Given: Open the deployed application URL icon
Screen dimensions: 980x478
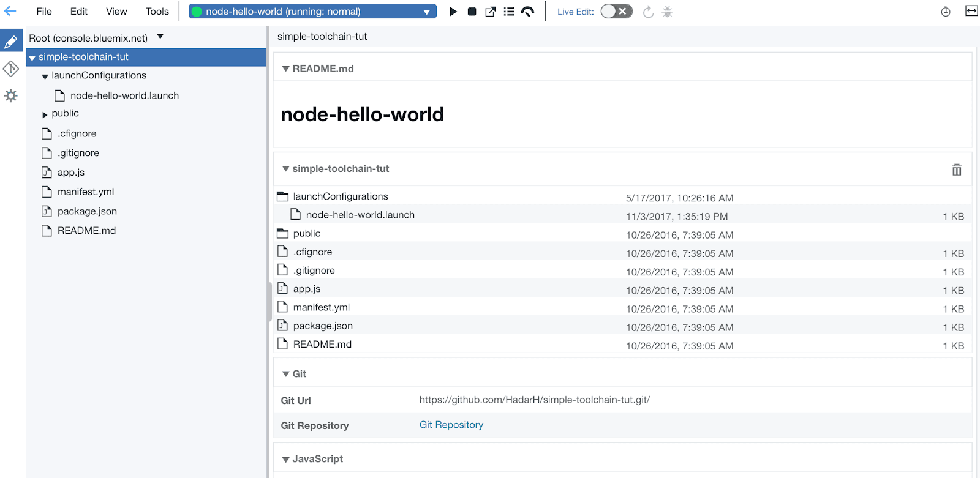Looking at the screenshot, I should click(491, 12).
